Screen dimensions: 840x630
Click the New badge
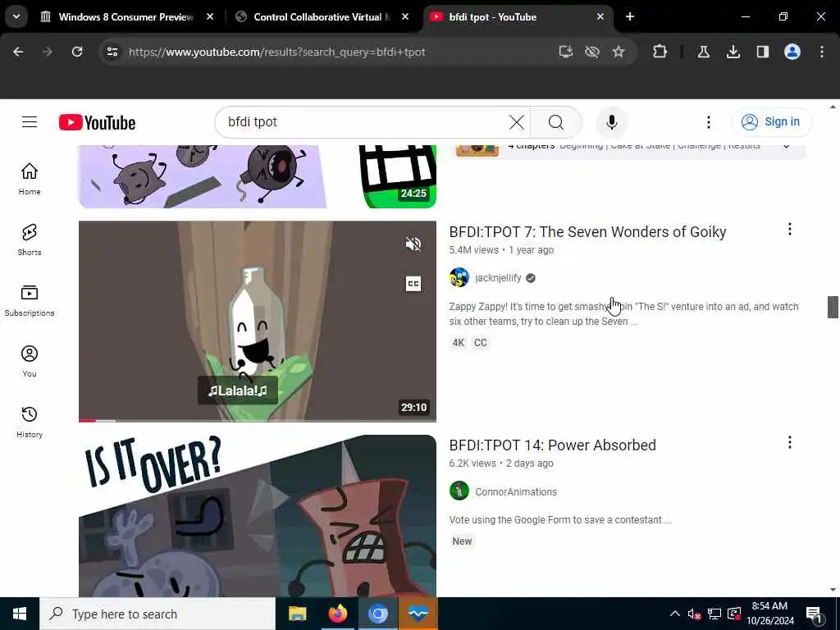tap(462, 541)
